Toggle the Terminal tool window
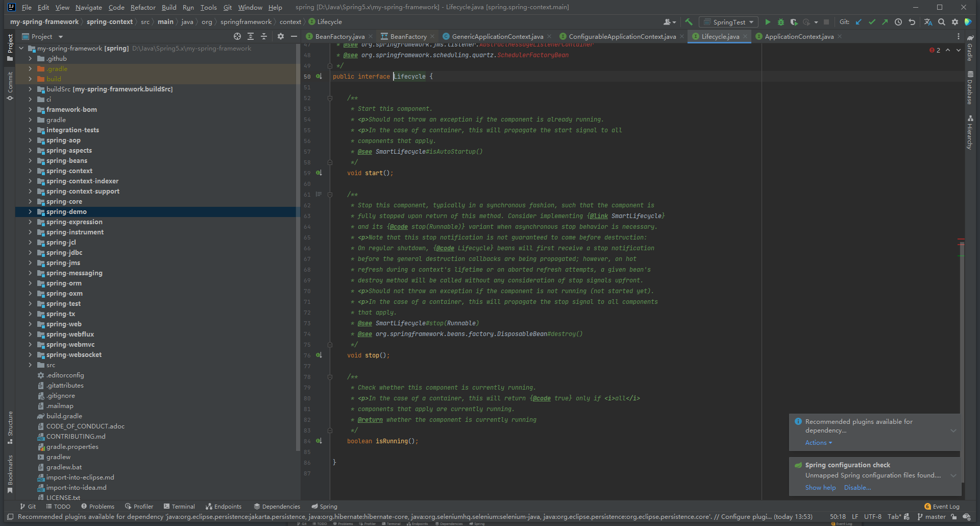Image resolution: width=980 pixels, height=526 pixels. coord(179,507)
